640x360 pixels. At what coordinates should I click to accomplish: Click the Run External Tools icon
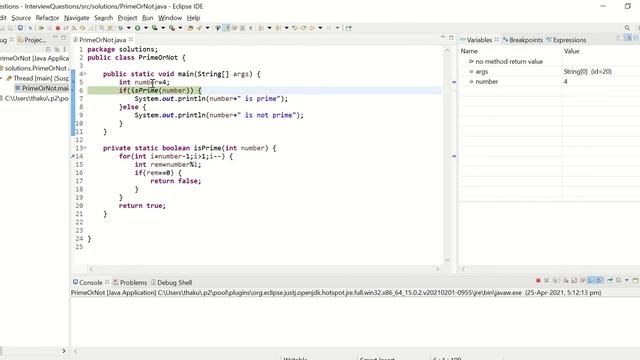(x=172, y=28)
